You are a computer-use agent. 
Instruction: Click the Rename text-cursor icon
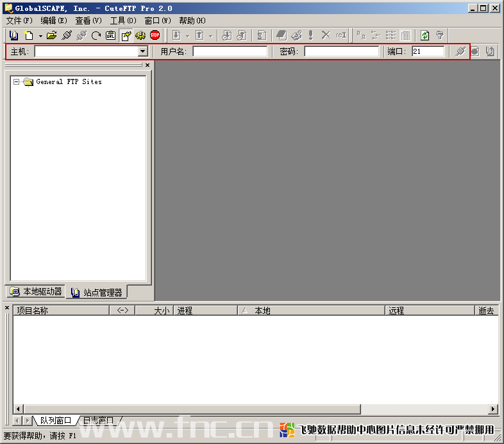(x=340, y=35)
